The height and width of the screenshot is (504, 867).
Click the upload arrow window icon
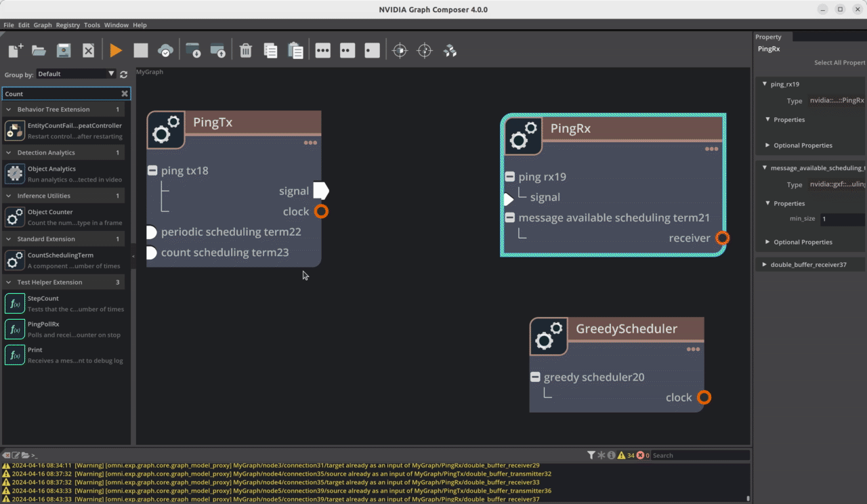point(217,50)
